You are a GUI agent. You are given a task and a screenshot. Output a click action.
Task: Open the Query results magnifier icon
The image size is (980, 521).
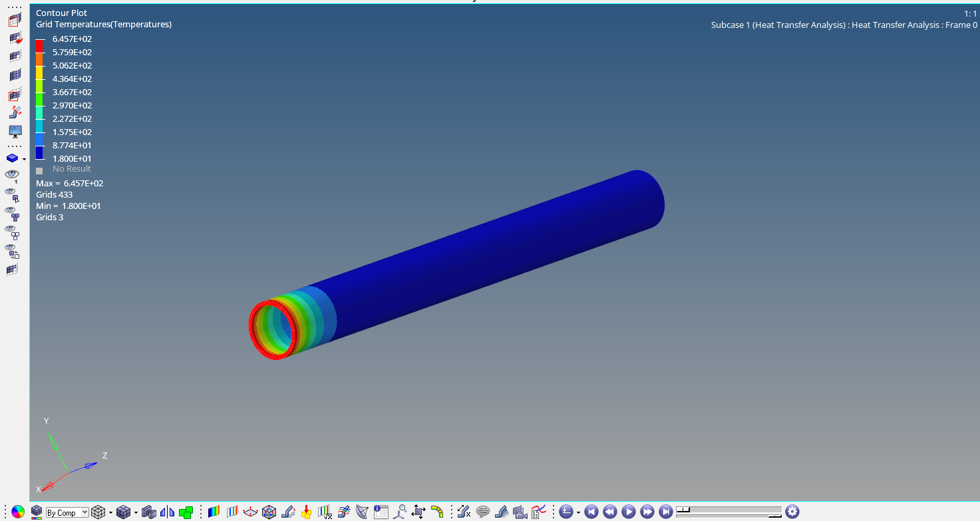(400, 512)
